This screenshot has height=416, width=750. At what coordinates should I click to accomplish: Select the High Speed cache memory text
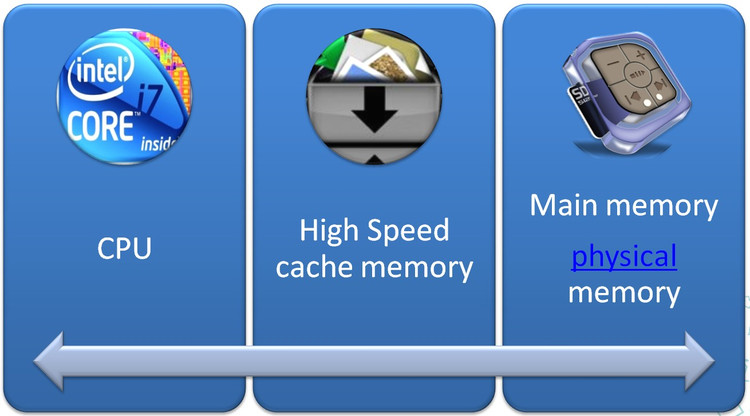click(374, 248)
